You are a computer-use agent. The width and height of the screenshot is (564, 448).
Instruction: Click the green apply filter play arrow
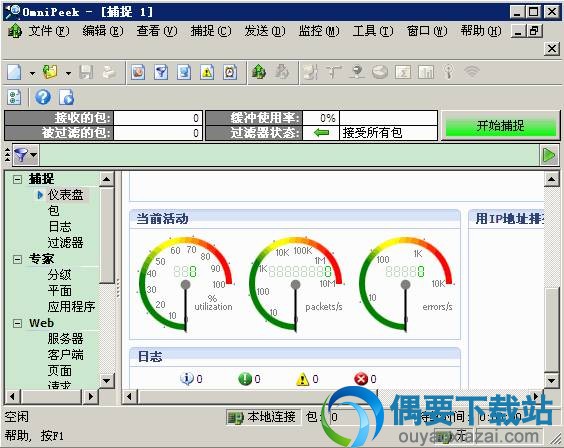pyautogui.click(x=549, y=155)
